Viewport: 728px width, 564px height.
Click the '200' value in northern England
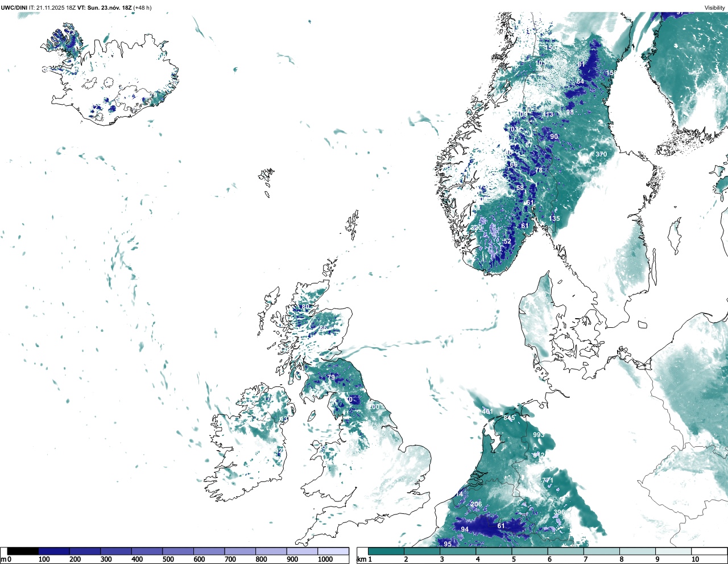pyautogui.click(x=374, y=407)
